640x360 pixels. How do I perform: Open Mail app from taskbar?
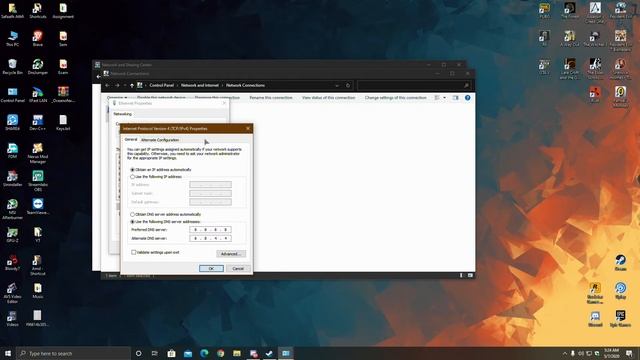[188, 353]
